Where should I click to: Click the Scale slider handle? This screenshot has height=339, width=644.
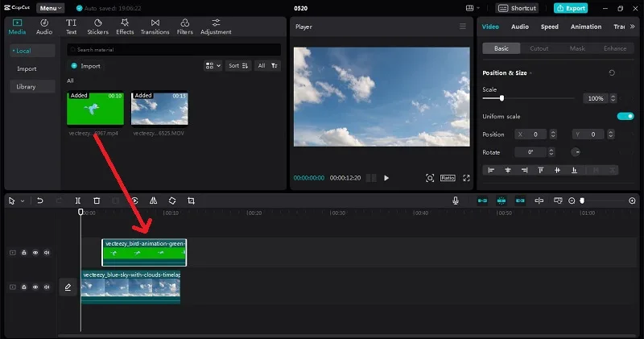502,98
